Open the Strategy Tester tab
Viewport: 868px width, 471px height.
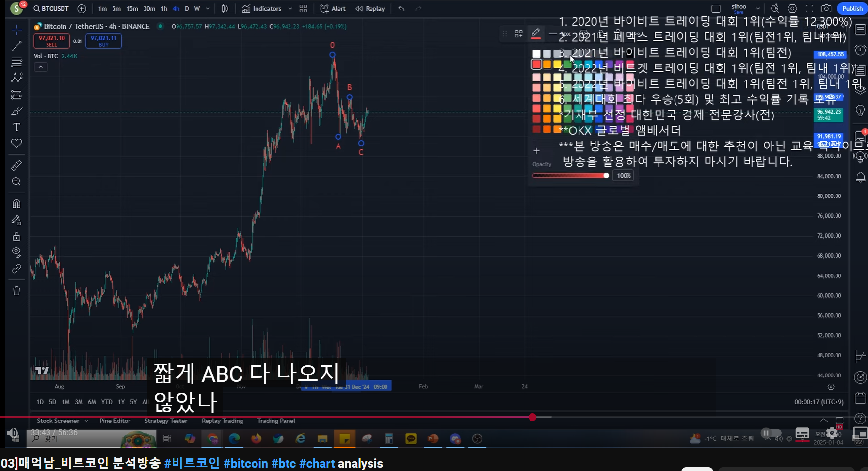tap(166, 421)
